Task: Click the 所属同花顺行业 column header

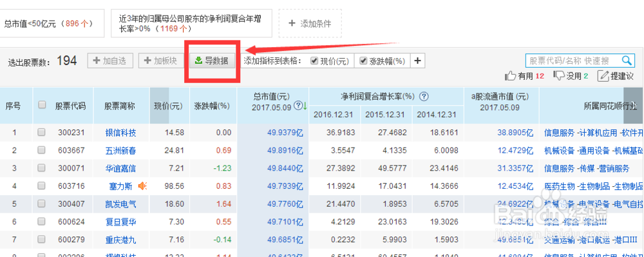Action: (x=610, y=106)
